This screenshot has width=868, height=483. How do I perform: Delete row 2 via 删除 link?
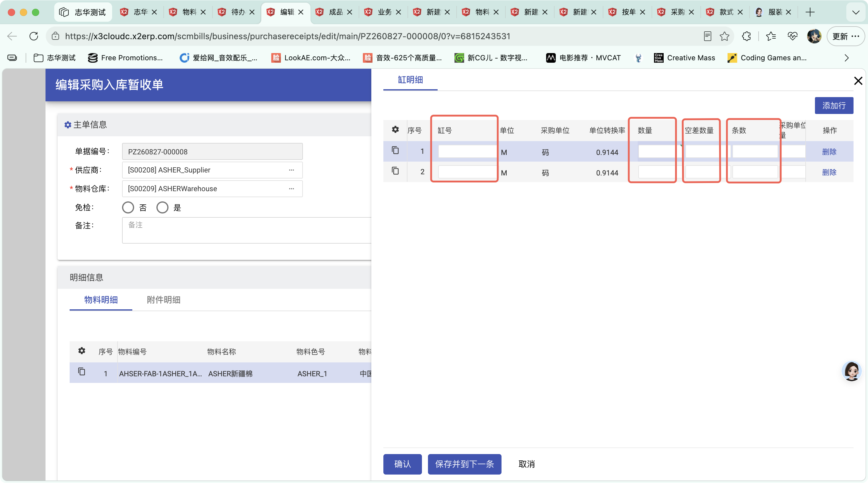coord(829,172)
